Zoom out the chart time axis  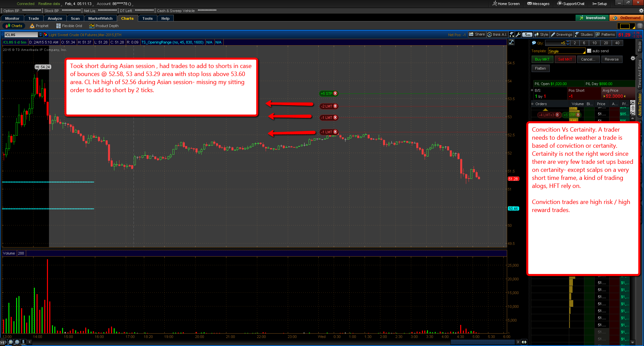pyautogui.click(x=17, y=342)
